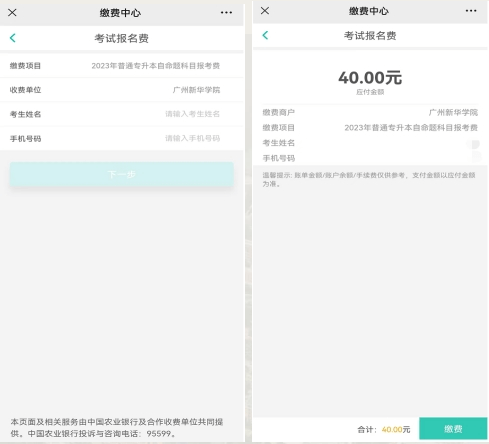The image size is (489, 444).
Task: Go back using right screen's green arrow
Action: [265, 35]
